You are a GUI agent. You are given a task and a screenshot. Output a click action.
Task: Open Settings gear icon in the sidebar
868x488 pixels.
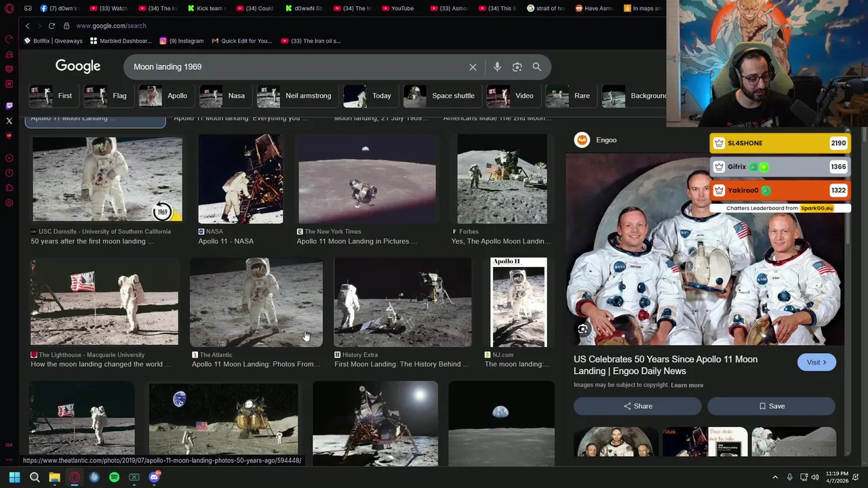[x=9, y=203]
